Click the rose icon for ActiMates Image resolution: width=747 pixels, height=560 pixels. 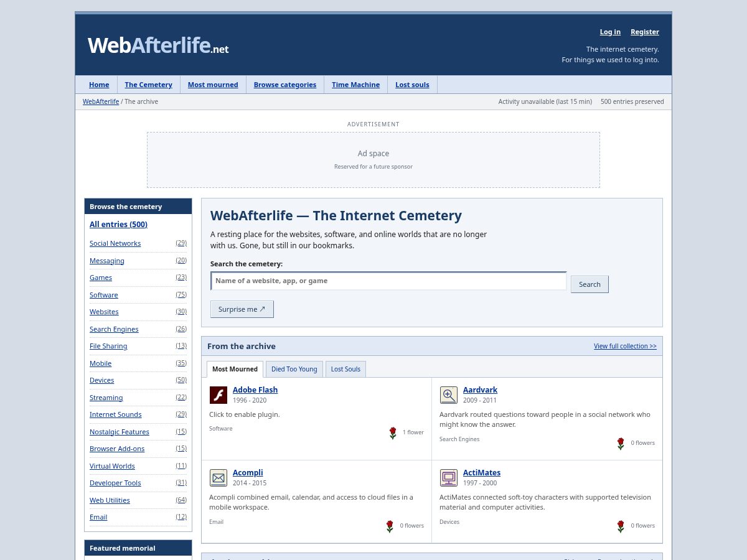pyautogui.click(x=621, y=526)
